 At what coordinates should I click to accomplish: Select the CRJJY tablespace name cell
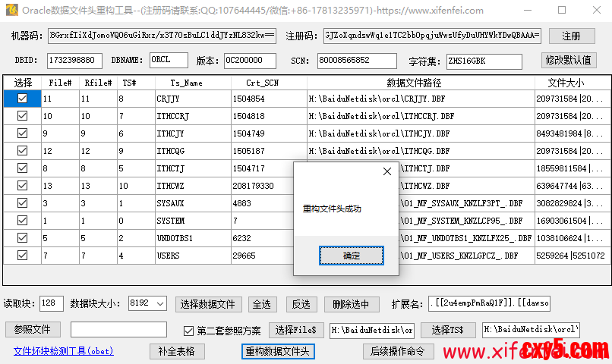[x=193, y=99]
